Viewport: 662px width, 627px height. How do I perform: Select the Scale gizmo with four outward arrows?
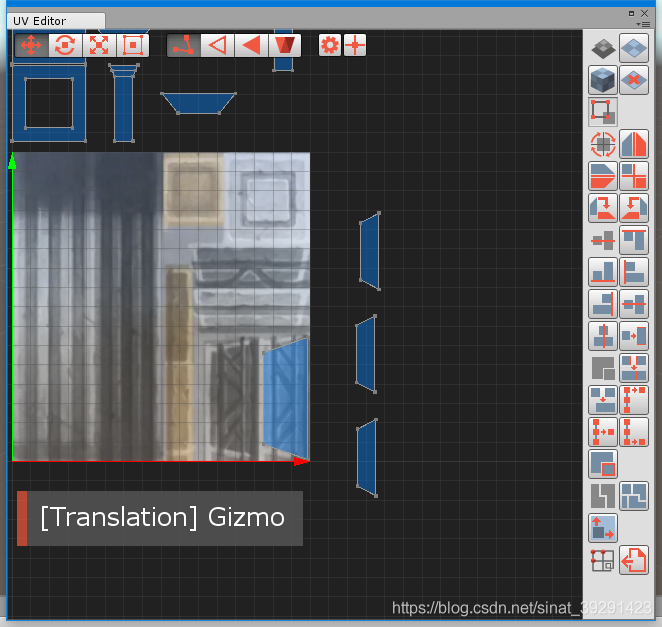[x=99, y=45]
